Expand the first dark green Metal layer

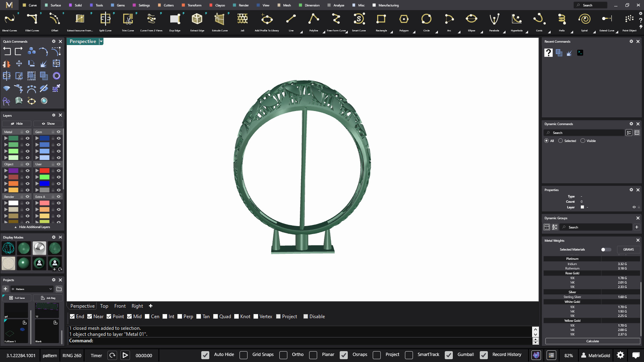(6, 138)
